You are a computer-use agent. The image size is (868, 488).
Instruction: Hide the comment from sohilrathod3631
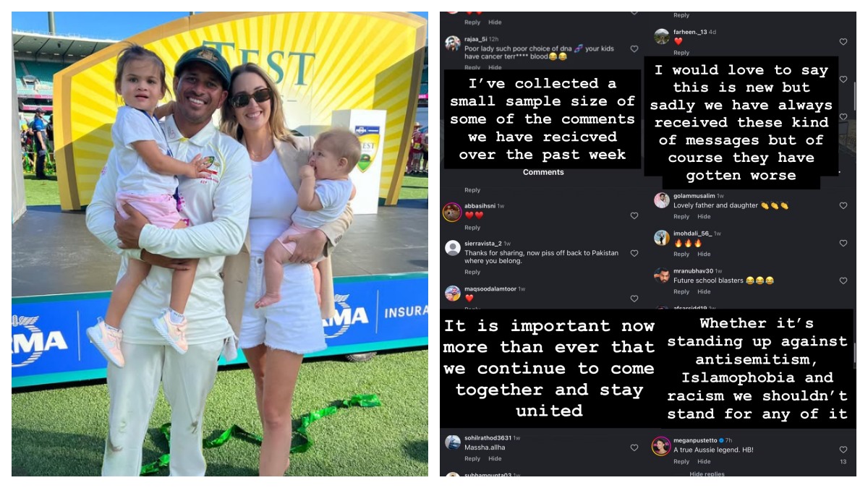(495, 458)
